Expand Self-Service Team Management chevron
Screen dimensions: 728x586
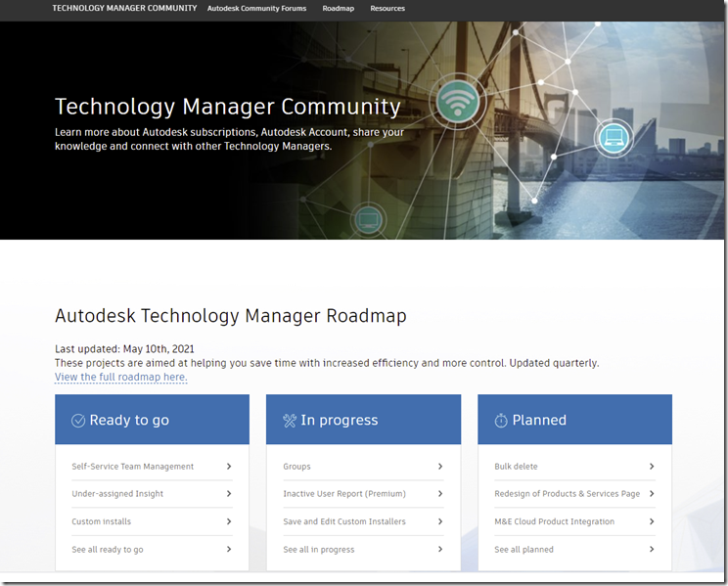[229, 467]
